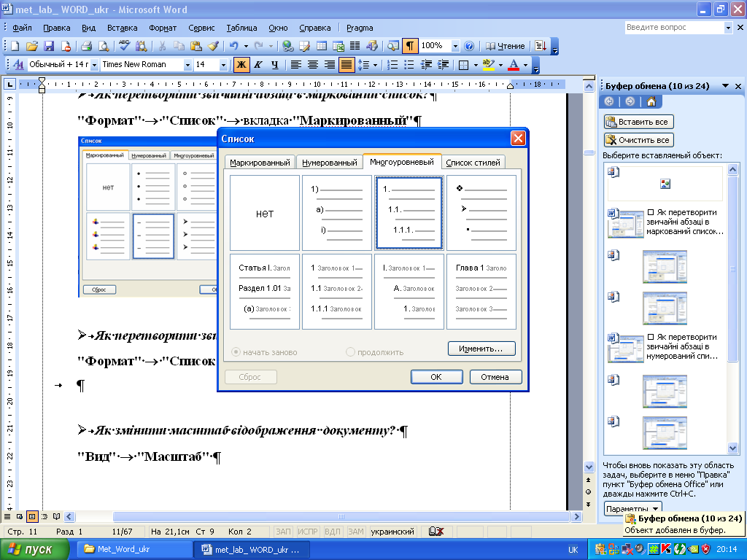
Task: Insert a table from the toolbar
Action: point(322,46)
